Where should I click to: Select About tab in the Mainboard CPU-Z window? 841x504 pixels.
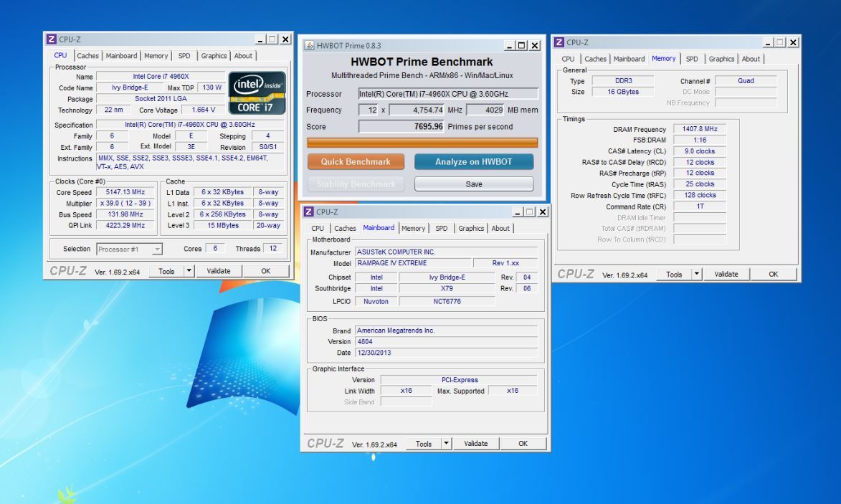coord(500,229)
